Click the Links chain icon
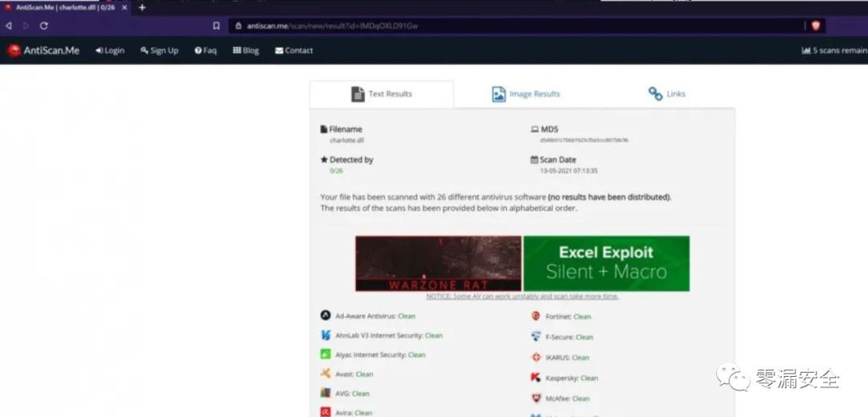This screenshot has height=417, width=868. tap(656, 94)
